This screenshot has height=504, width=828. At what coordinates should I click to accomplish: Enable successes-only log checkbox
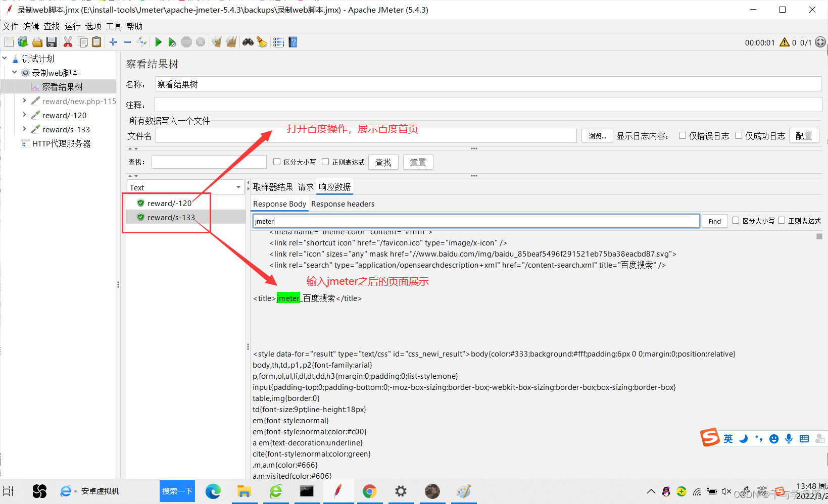click(739, 135)
